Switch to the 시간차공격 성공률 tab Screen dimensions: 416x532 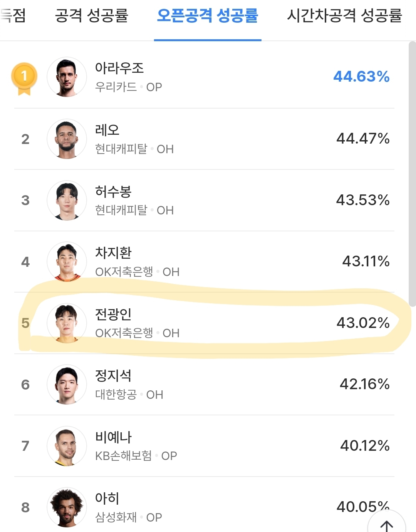coord(344,16)
